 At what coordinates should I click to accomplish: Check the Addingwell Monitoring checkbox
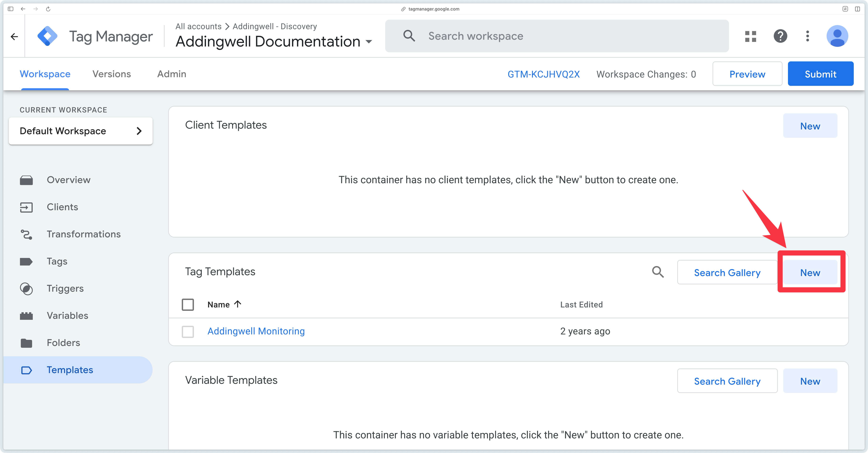(188, 332)
